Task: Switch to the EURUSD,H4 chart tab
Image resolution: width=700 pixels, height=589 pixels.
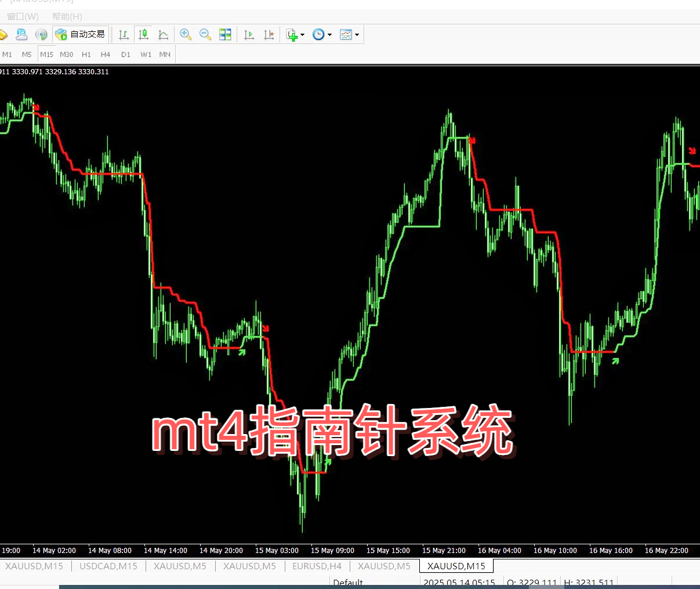Action: tap(317, 566)
